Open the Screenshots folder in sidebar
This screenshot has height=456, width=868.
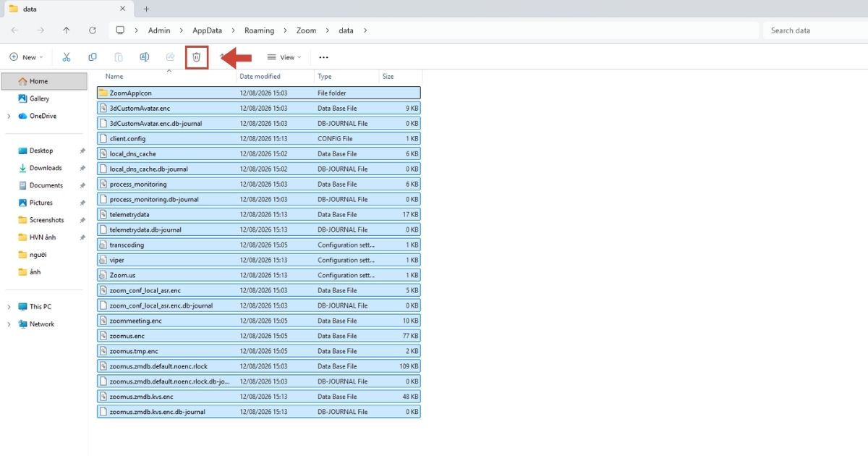(46, 220)
